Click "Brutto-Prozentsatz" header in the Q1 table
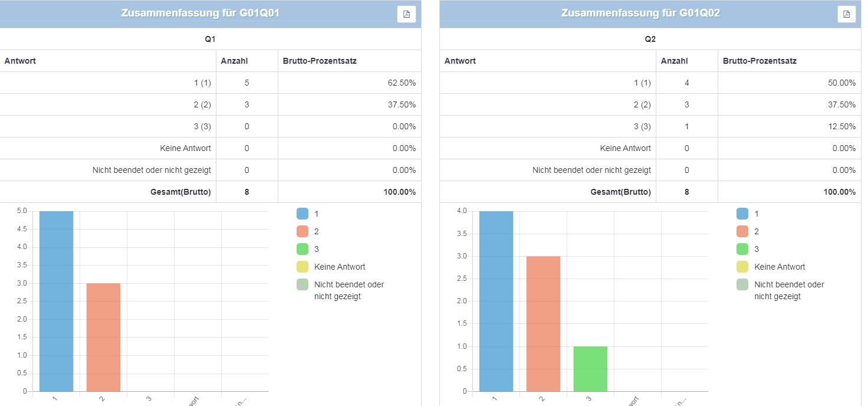Image resolution: width=868 pixels, height=406 pixels. click(320, 61)
